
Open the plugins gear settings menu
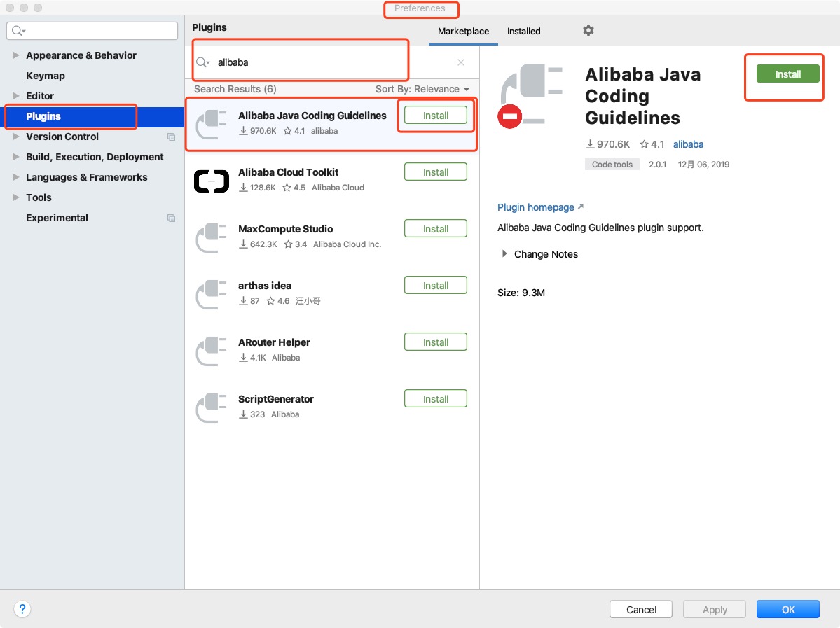[x=588, y=31]
